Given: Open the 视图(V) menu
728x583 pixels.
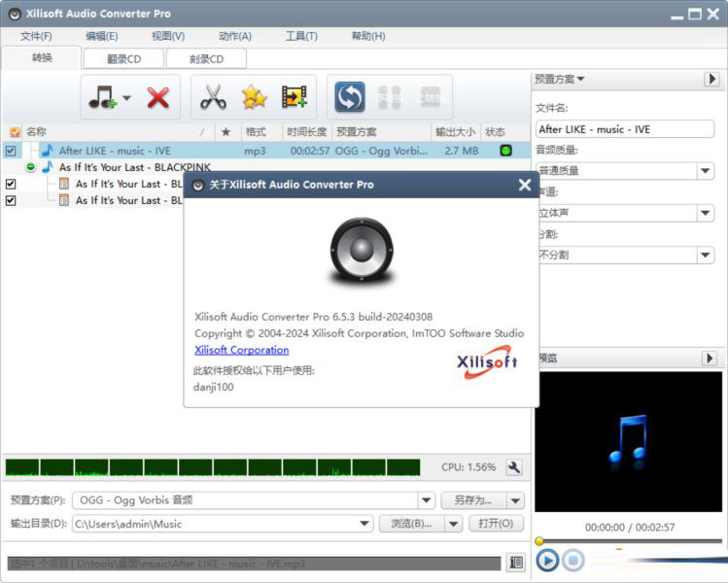Looking at the screenshot, I should (168, 36).
